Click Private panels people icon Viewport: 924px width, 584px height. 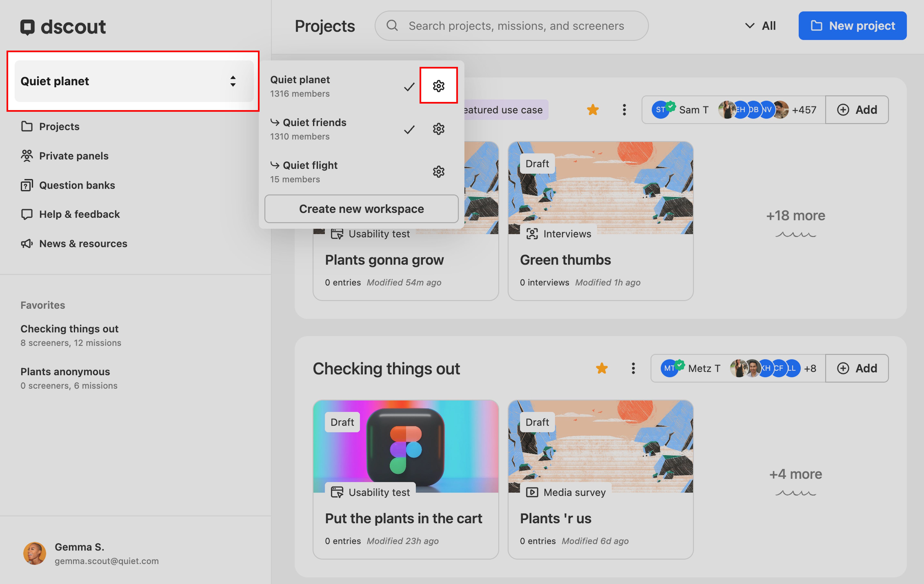[27, 156]
